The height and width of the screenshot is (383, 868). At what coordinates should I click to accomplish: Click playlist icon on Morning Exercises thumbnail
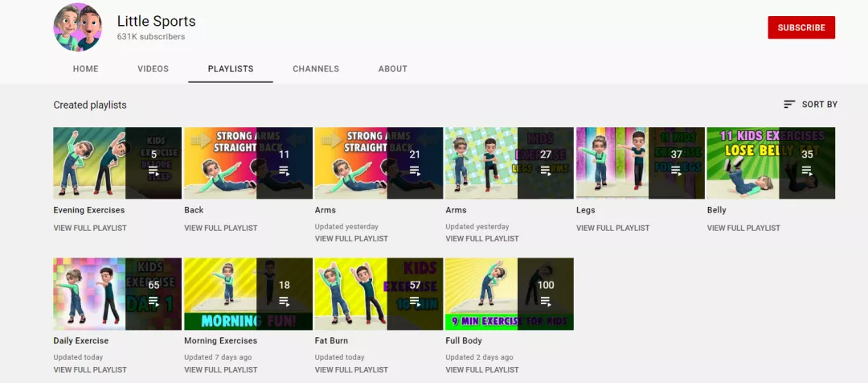click(284, 302)
